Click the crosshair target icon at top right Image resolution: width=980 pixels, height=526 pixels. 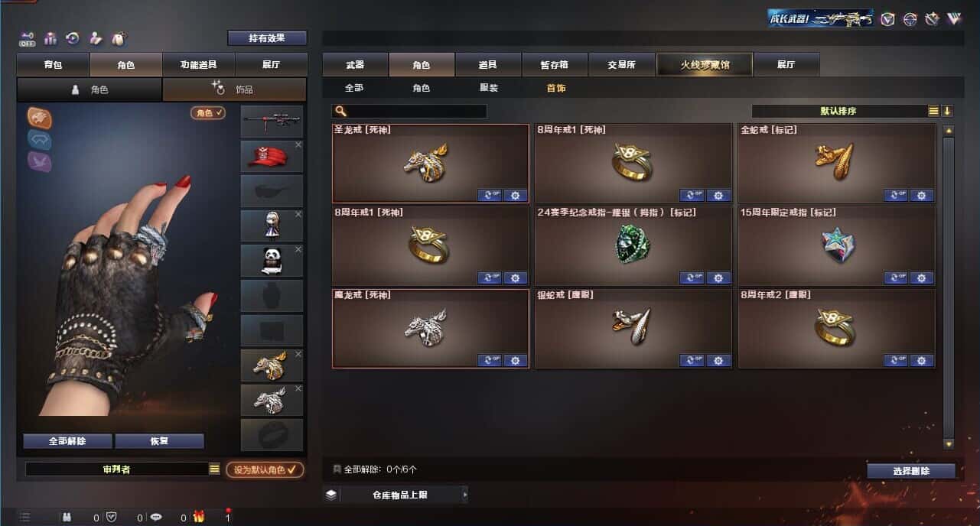click(910, 19)
